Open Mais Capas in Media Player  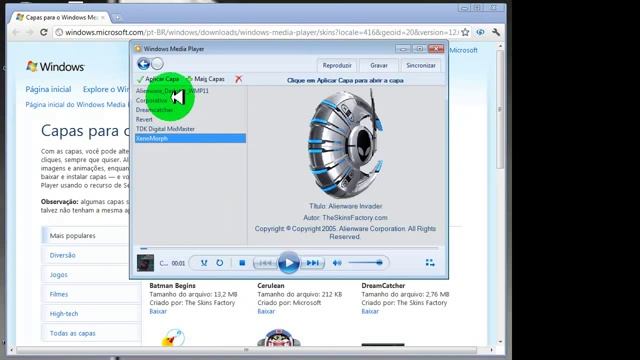(x=205, y=79)
